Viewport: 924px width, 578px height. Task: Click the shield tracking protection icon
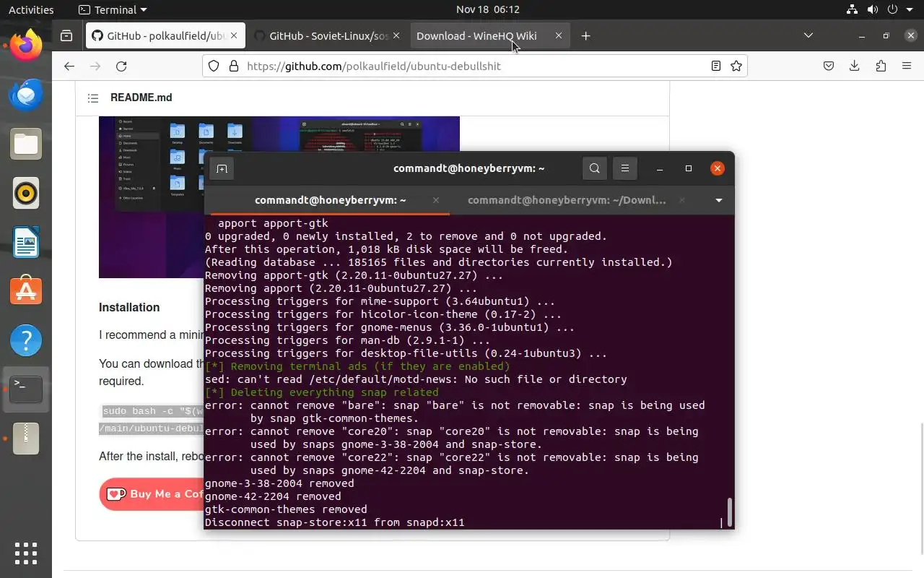tap(214, 66)
